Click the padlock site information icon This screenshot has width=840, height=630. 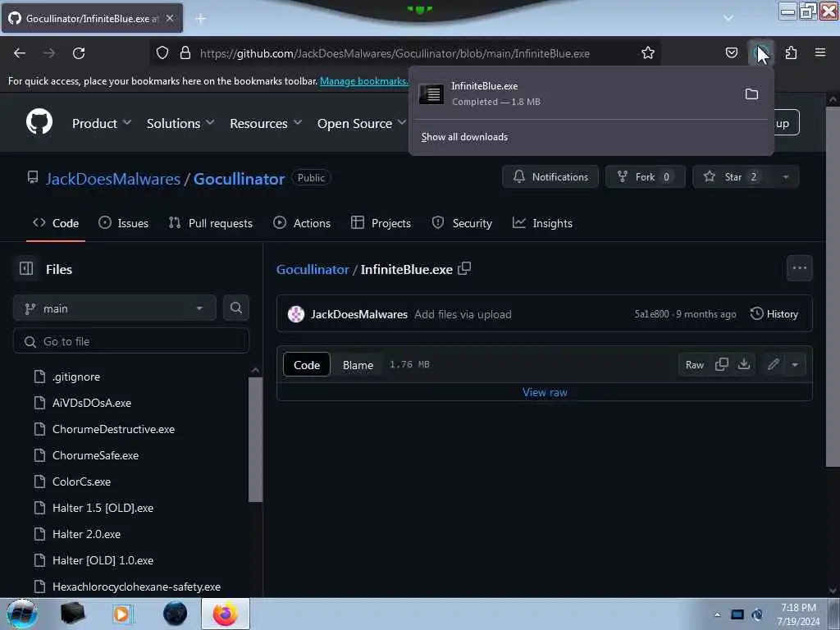click(x=185, y=53)
